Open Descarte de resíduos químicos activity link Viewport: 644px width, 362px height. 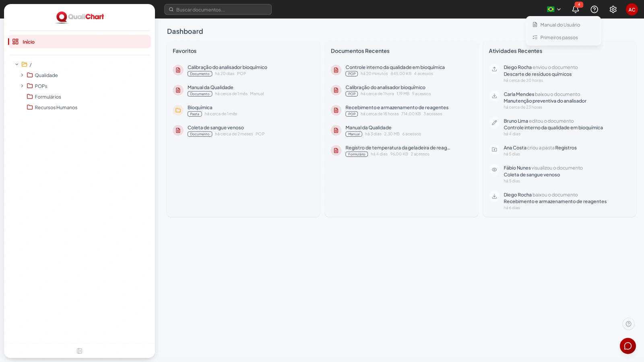[538, 74]
